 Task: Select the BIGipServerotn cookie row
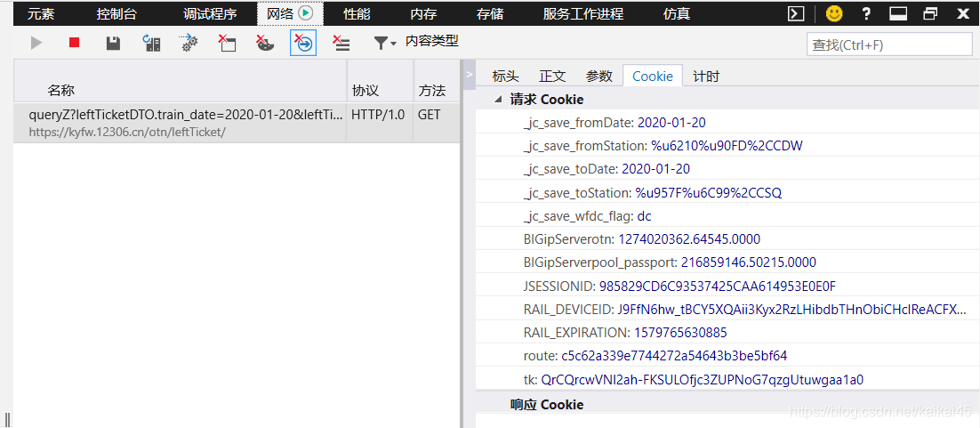(727, 239)
